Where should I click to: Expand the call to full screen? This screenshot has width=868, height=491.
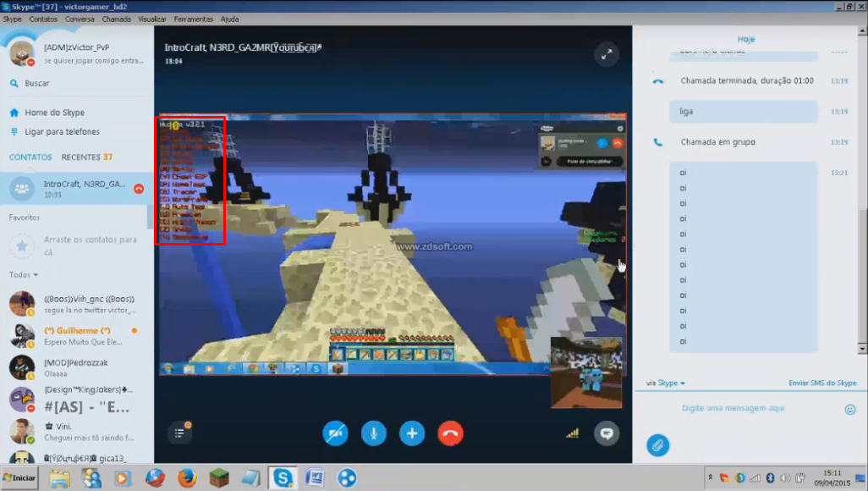607,54
